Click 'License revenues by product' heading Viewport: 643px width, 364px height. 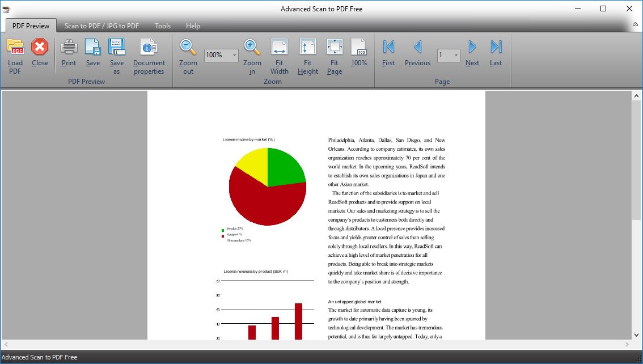pyautogui.click(x=256, y=272)
